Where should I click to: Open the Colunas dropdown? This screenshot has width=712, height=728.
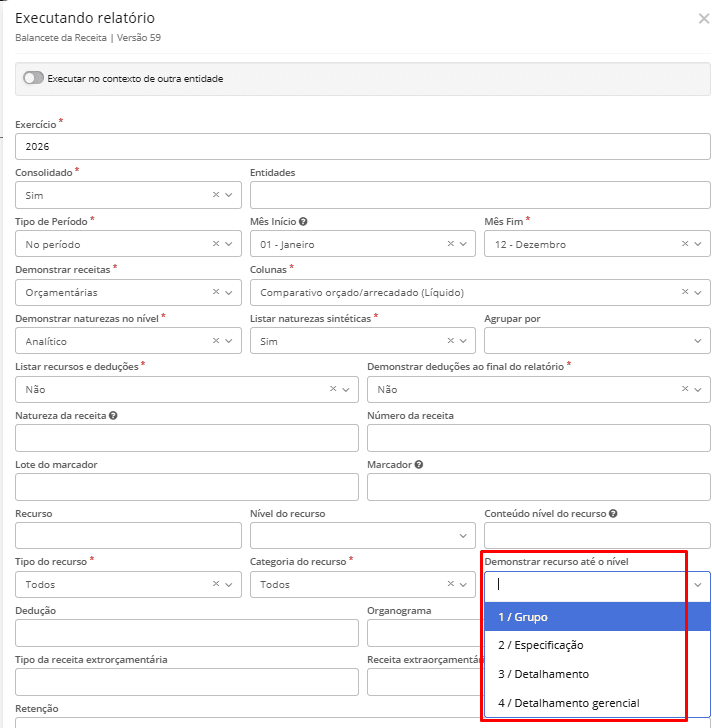(x=698, y=292)
